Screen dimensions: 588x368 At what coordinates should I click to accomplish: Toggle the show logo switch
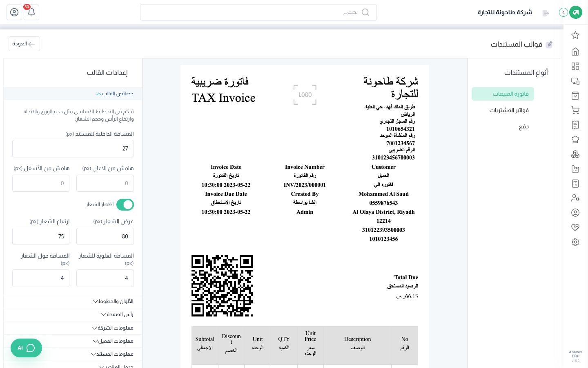point(125,204)
